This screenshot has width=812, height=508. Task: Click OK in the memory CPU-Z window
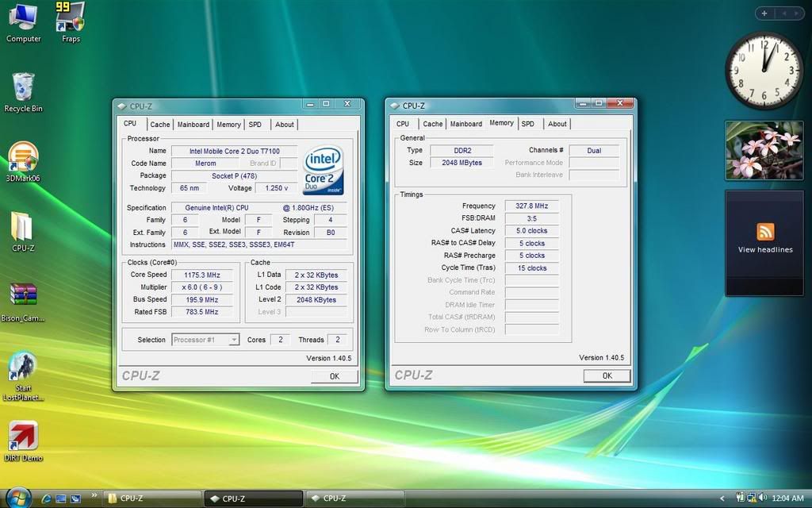[x=607, y=375]
